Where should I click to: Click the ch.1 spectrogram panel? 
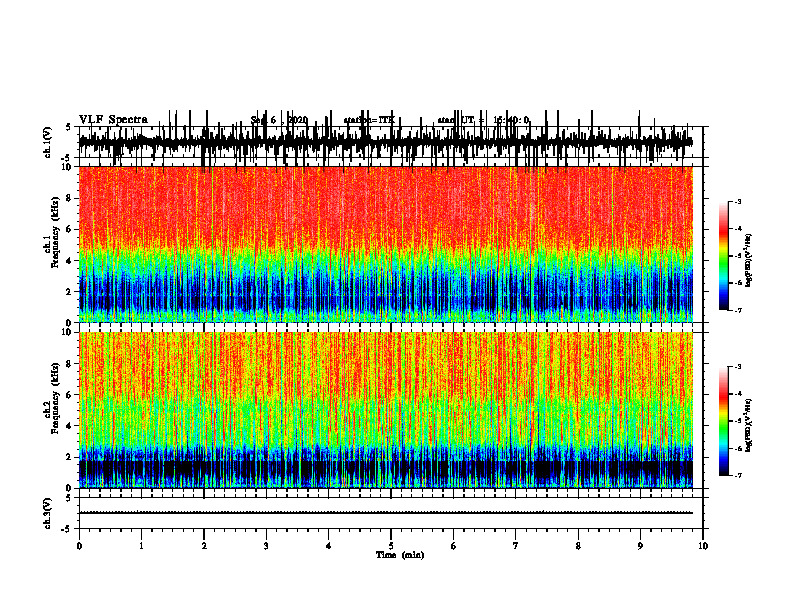(386, 244)
